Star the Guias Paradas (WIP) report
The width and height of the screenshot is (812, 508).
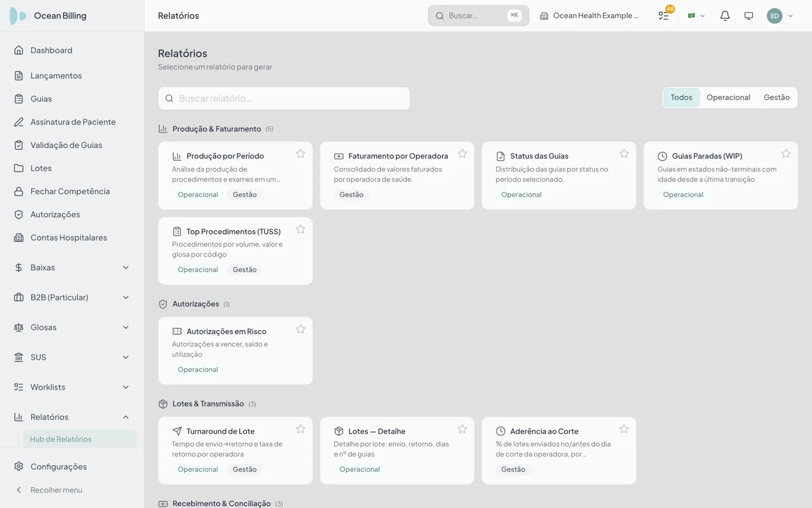pyautogui.click(x=786, y=153)
